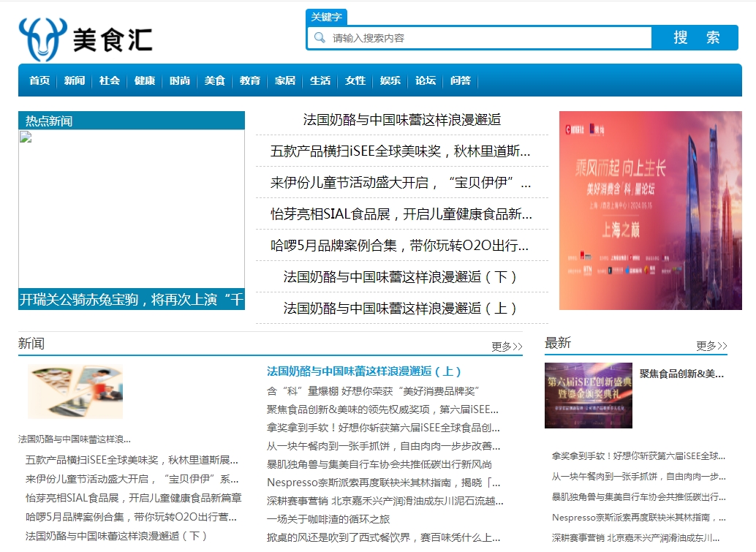
Task: Click caption 法国奶酪与中国味蕾这样浪... under thumbnail
Action: click(75, 439)
